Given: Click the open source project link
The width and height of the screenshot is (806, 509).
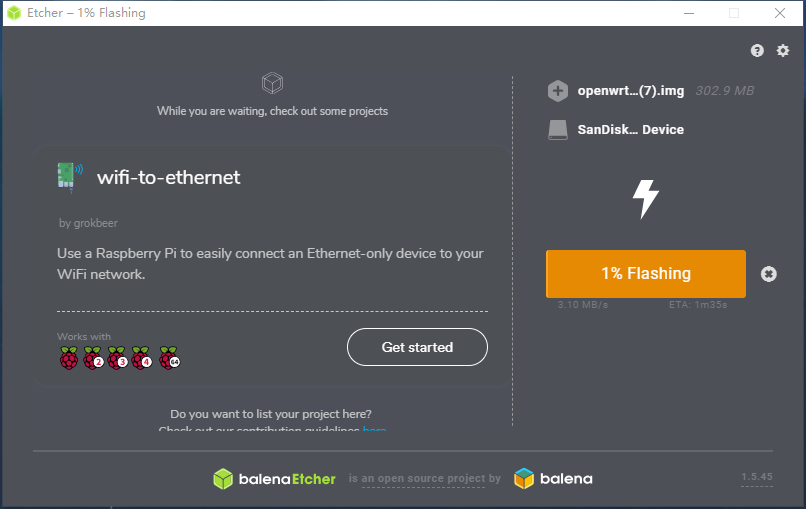Looking at the screenshot, I should 425,479.
